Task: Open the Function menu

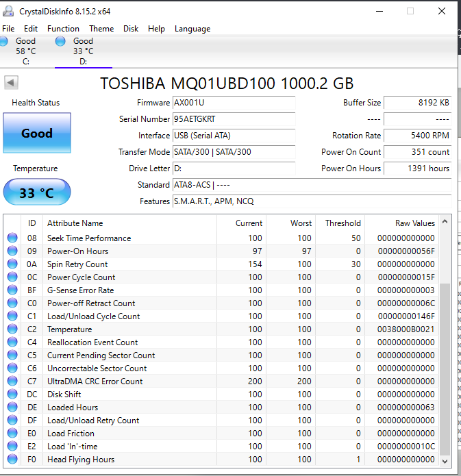Action: tap(63, 29)
